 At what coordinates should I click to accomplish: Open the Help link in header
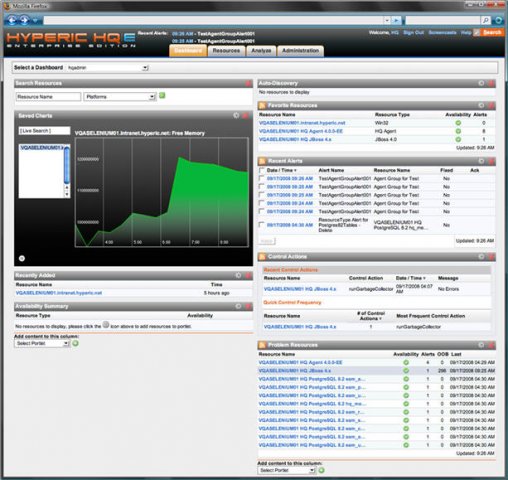(466, 33)
